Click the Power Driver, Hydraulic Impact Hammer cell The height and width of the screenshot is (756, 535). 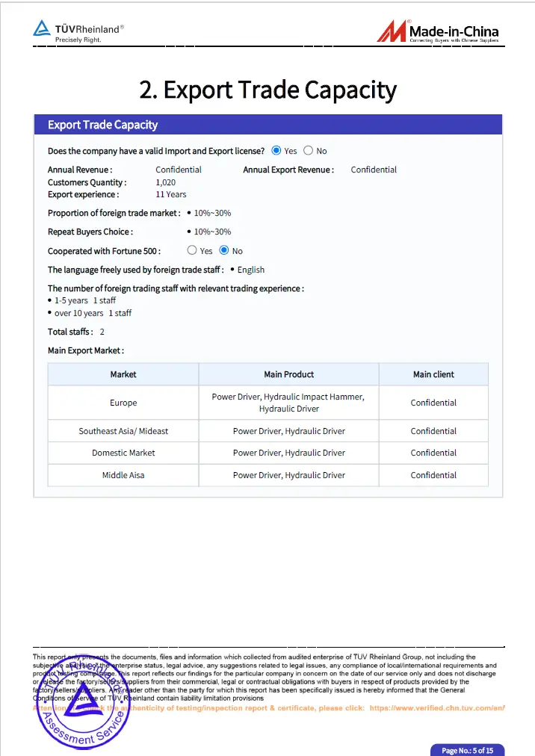tap(288, 403)
